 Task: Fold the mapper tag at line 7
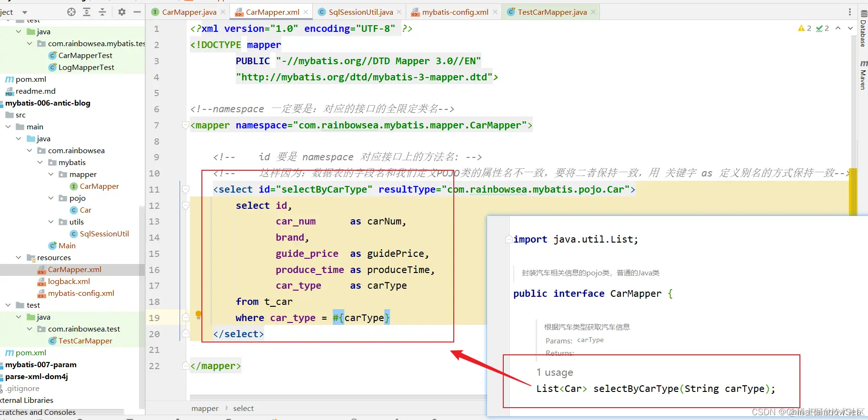(186, 126)
